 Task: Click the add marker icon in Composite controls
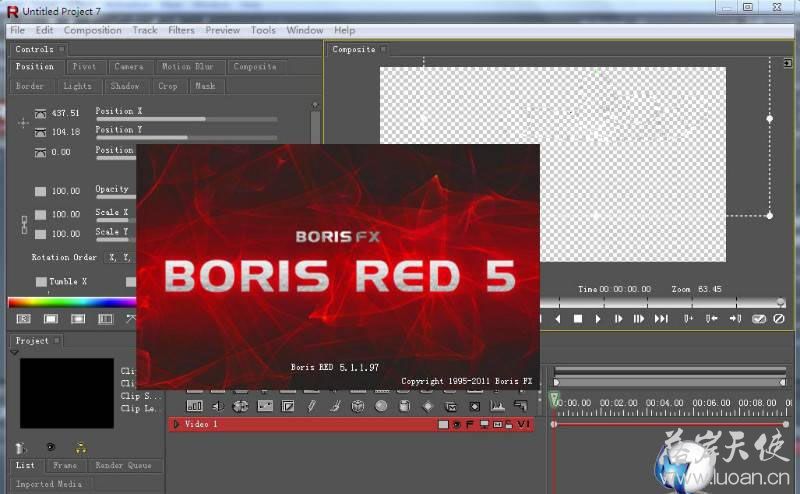(688, 319)
